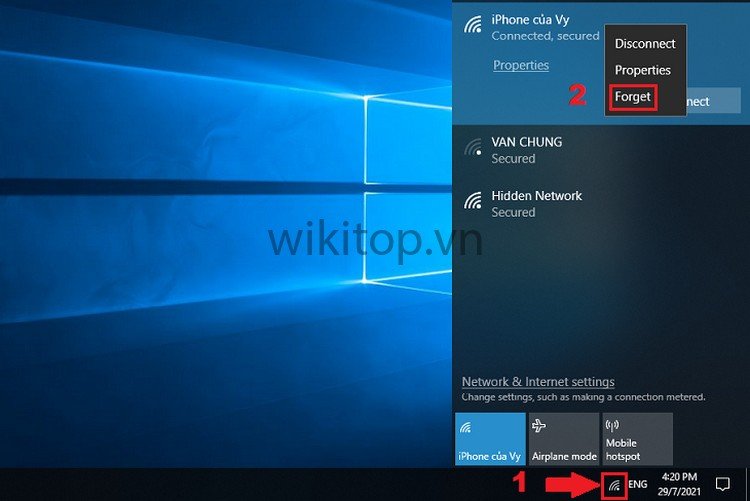Open the taskbar clock showing 4:20 PM
Screen dimensions: 750x501
tap(678, 484)
